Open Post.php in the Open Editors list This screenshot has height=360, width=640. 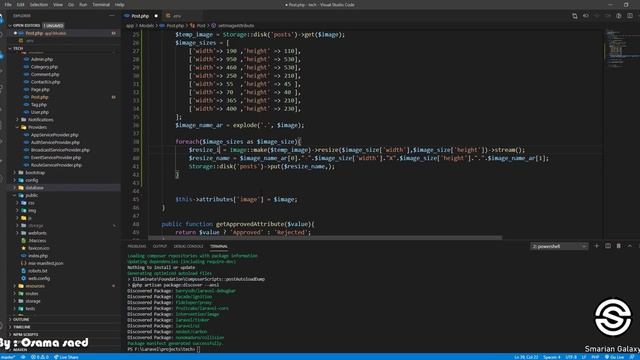pyautogui.click(x=46, y=33)
